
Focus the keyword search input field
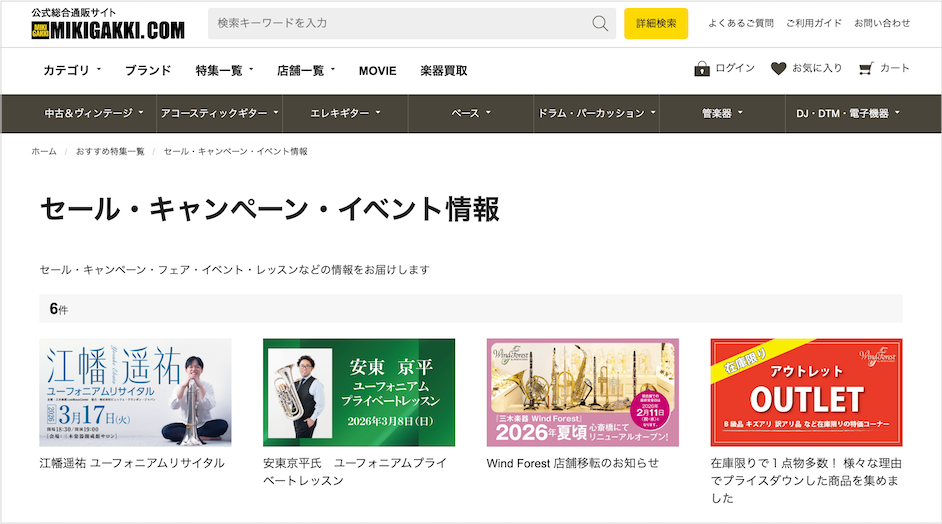[400, 23]
